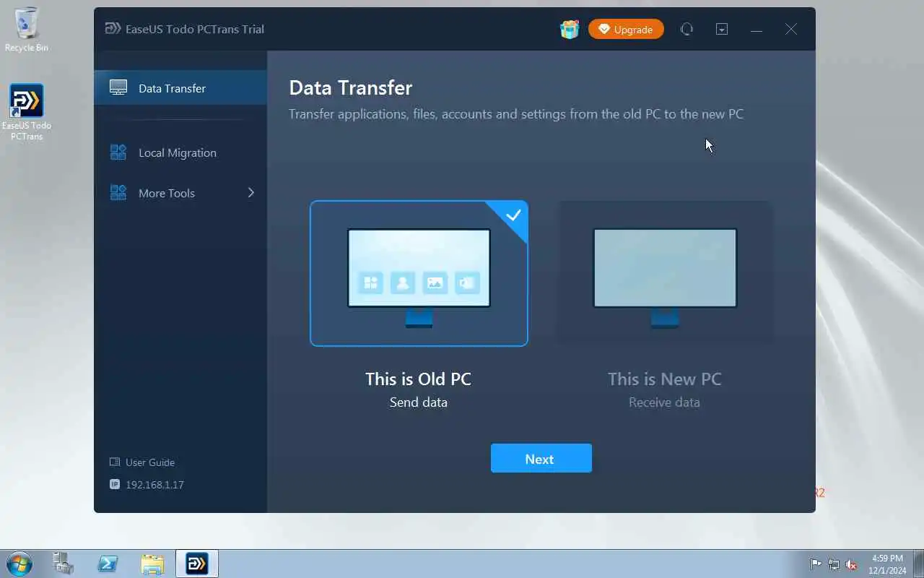Click the IP badge icon

tap(114, 485)
